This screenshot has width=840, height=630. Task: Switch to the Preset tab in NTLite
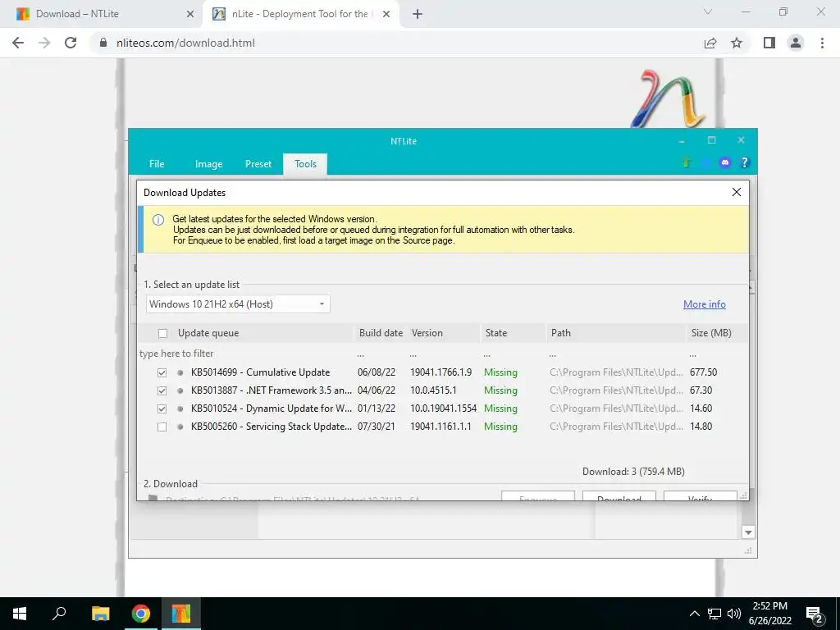(x=258, y=164)
